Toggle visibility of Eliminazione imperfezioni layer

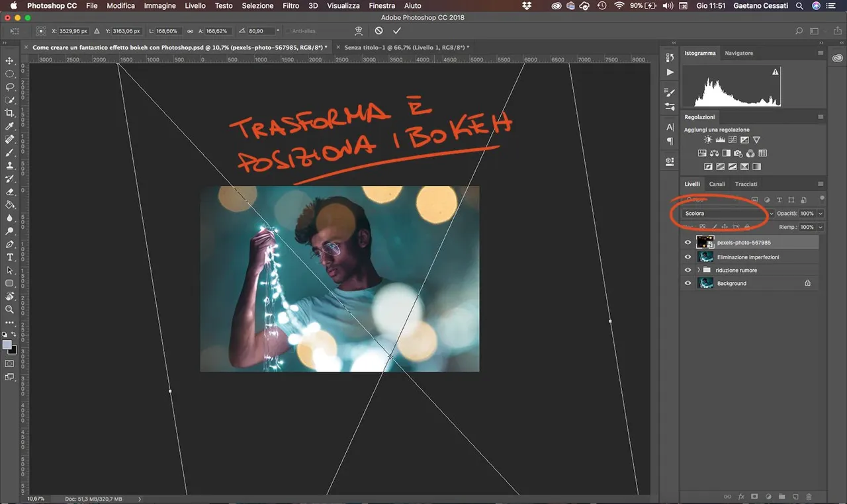click(688, 257)
